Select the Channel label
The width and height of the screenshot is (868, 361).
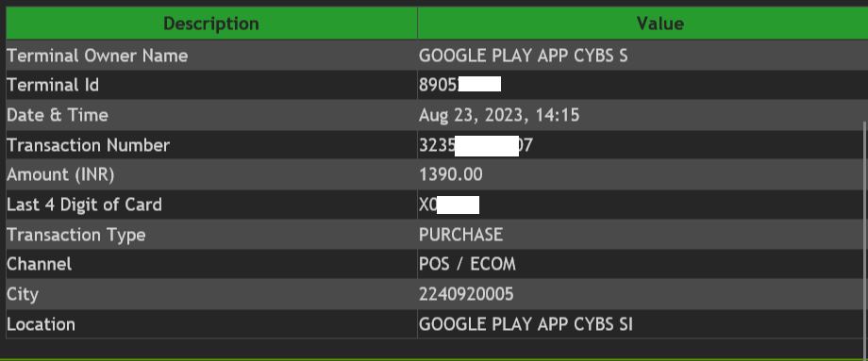(40, 264)
